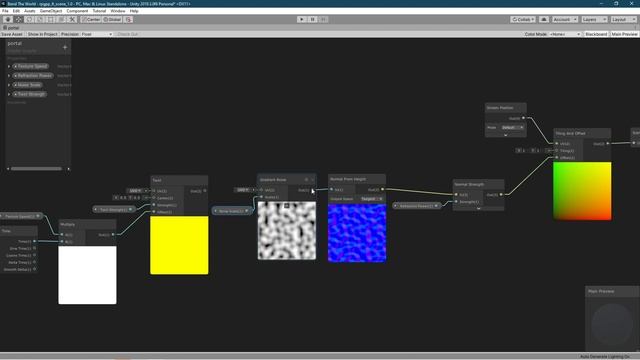Viewport: 640px width, 360px height.
Task: Select the Rect transform tool
Action: [51, 20]
